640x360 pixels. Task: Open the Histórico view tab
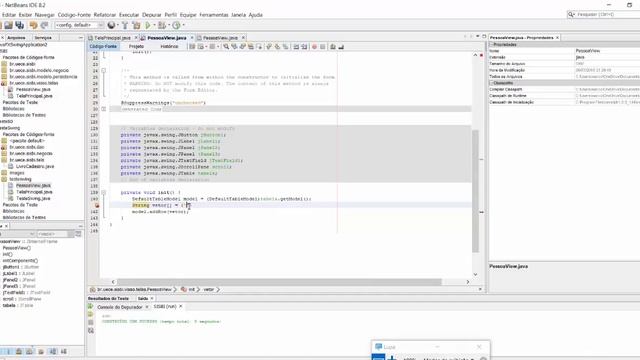click(x=169, y=47)
